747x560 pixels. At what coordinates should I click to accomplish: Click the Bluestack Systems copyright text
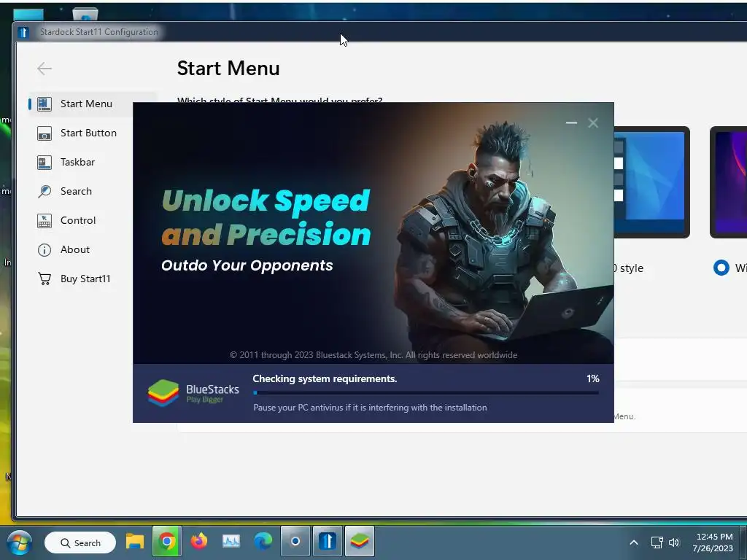tap(373, 355)
